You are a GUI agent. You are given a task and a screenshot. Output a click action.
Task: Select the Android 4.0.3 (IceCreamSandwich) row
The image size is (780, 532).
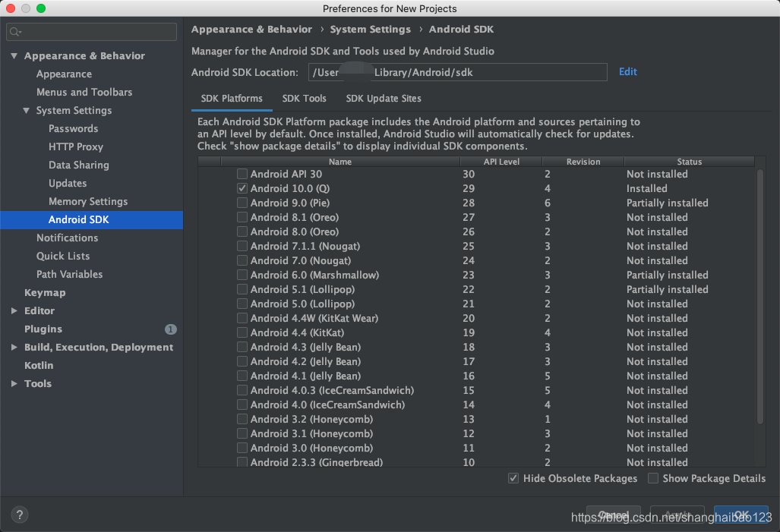476,390
